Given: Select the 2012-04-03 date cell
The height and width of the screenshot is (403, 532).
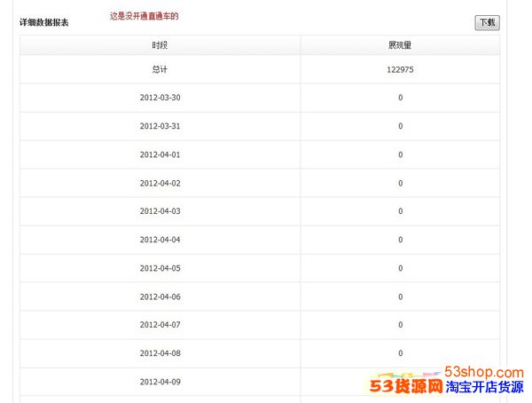Looking at the screenshot, I should coord(160,211).
